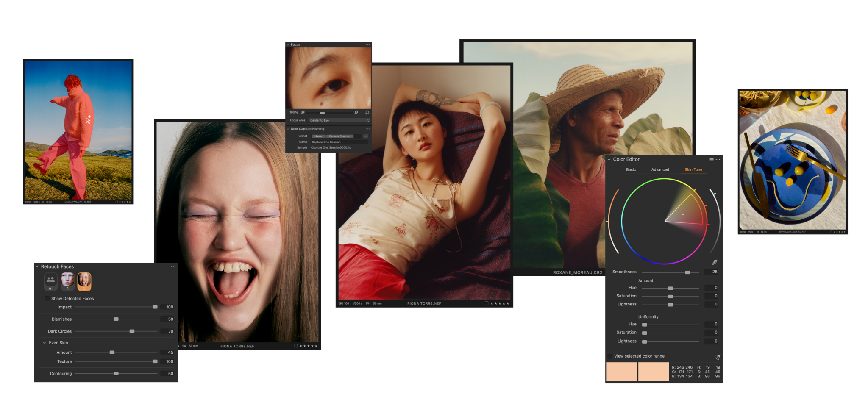
Task: Click the Color Editor hamburger menu icon
Action: tap(711, 160)
